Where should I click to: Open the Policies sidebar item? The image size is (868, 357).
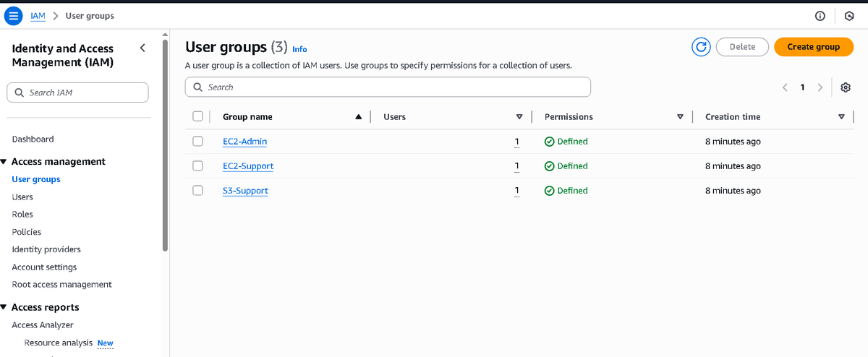point(27,232)
